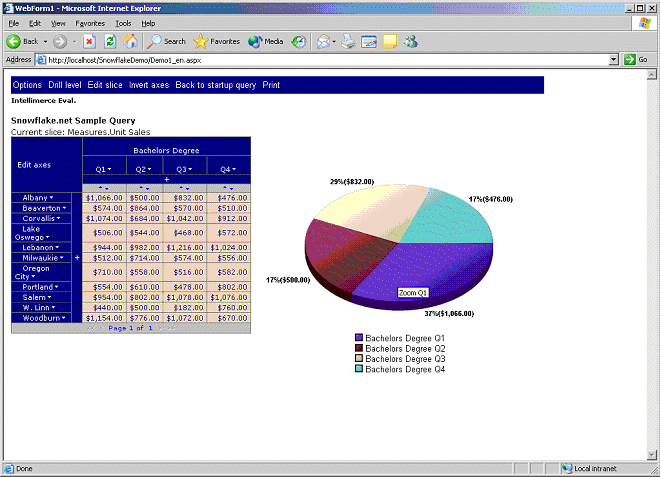Click the Edit slice link
Image resolution: width=660 pixels, height=477 pixels.
tap(105, 85)
